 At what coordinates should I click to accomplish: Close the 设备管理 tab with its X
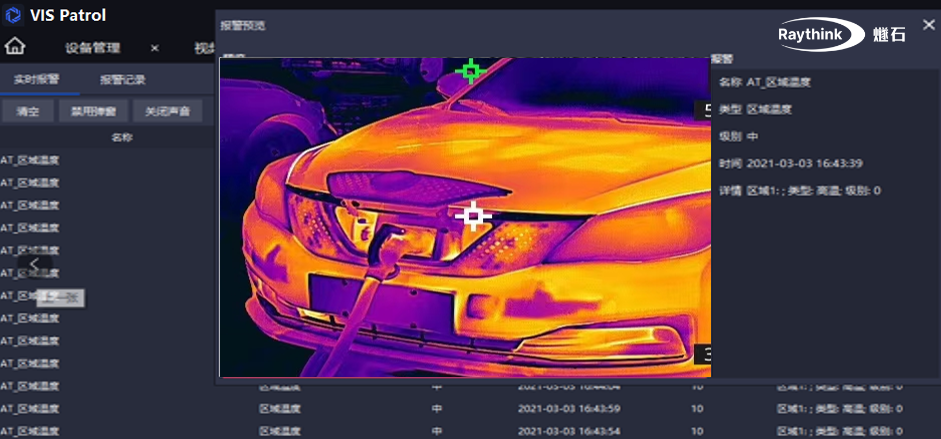(155, 48)
